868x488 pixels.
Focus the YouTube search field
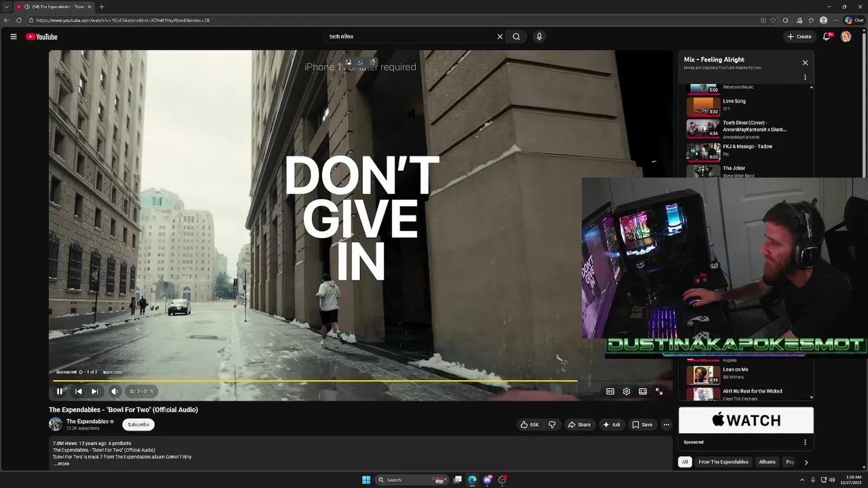(410, 37)
